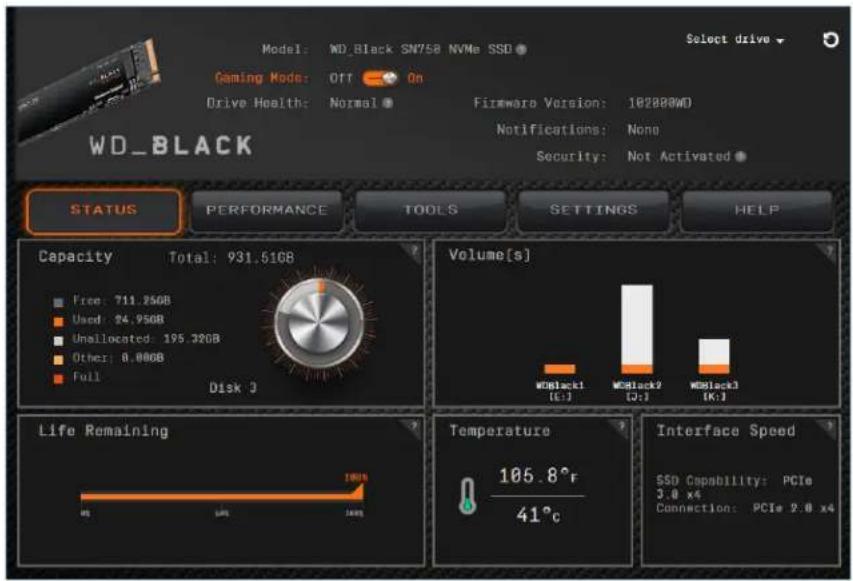Click the Not Activated security status
Image resolution: width=853 pixels, height=581 pixels.
click(x=678, y=157)
